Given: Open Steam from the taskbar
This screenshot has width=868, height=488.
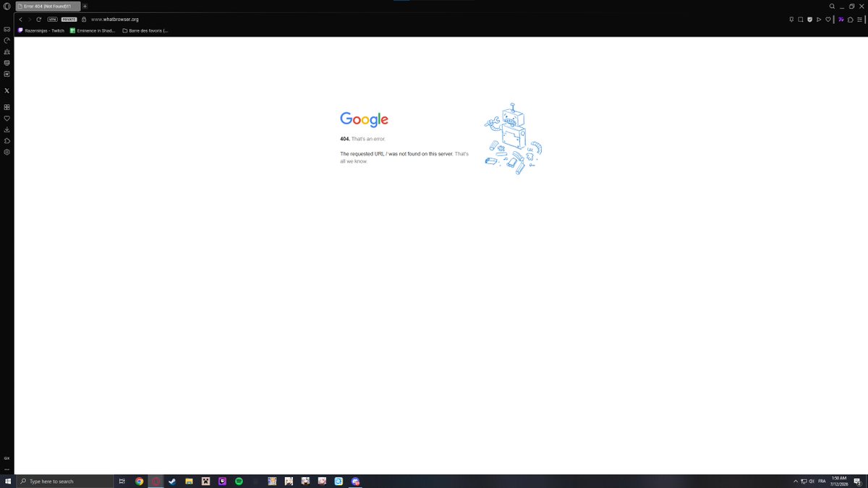Looking at the screenshot, I should click(172, 481).
